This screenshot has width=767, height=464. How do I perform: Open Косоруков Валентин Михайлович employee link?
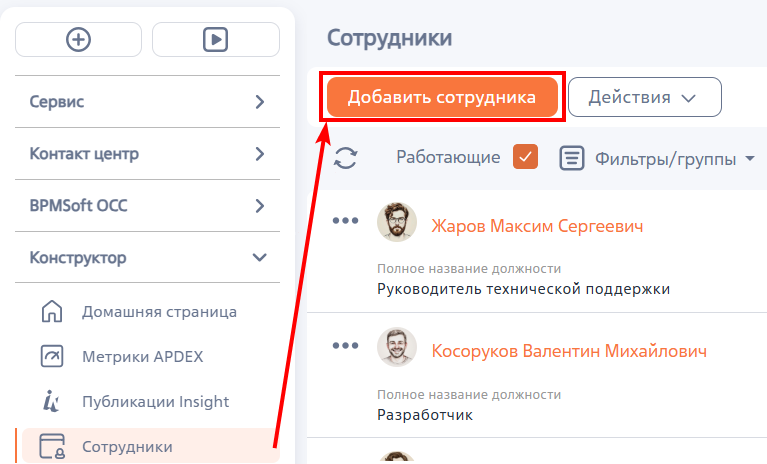pyautogui.click(x=569, y=351)
